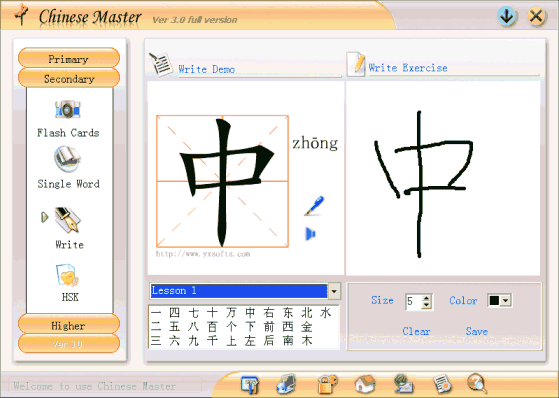Select the character 水 in the list
Image resolution: width=559 pixels, height=398 pixels.
pyautogui.click(x=325, y=313)
